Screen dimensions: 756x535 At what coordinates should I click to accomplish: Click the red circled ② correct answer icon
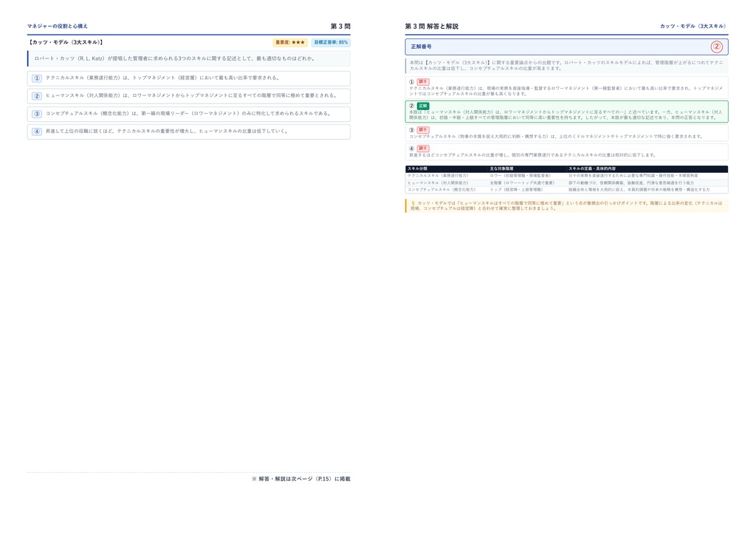pos(716,47)
